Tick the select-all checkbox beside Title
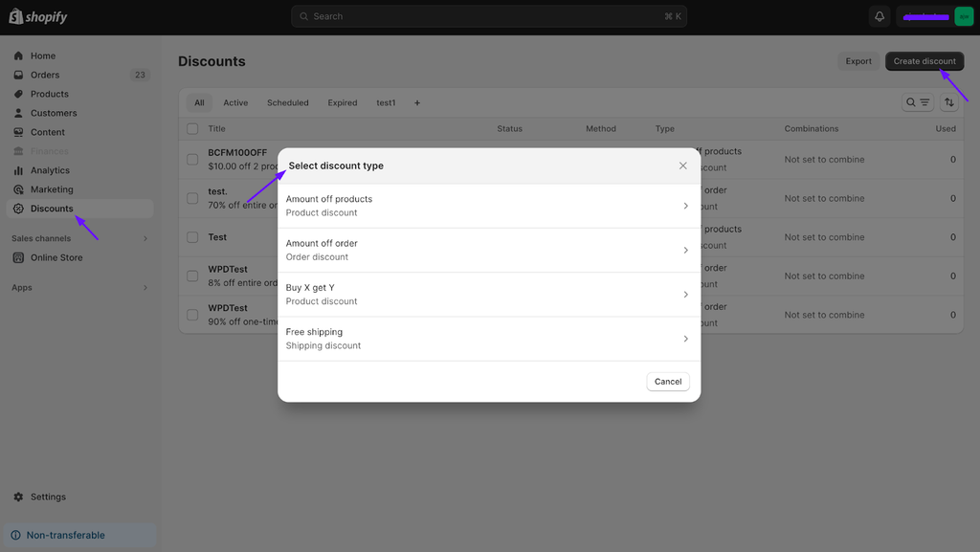Image resolution: width=980 pixels, height=552 pixels. point(192,128)
